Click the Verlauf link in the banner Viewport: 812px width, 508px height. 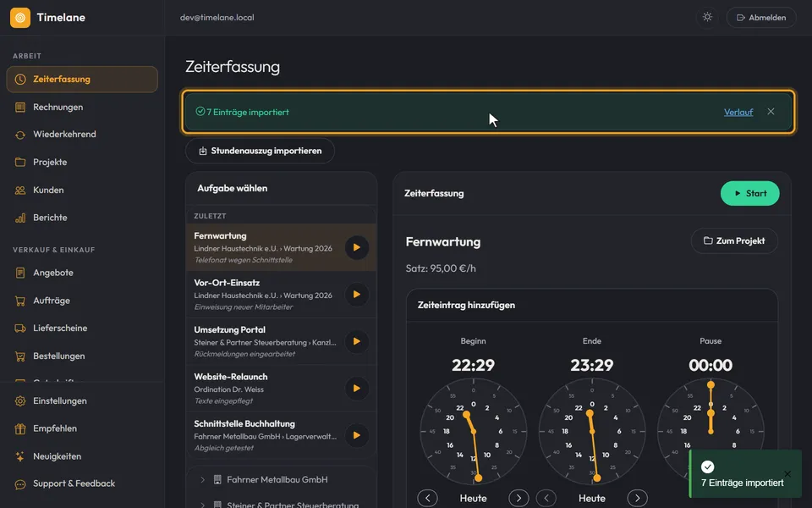738,112
